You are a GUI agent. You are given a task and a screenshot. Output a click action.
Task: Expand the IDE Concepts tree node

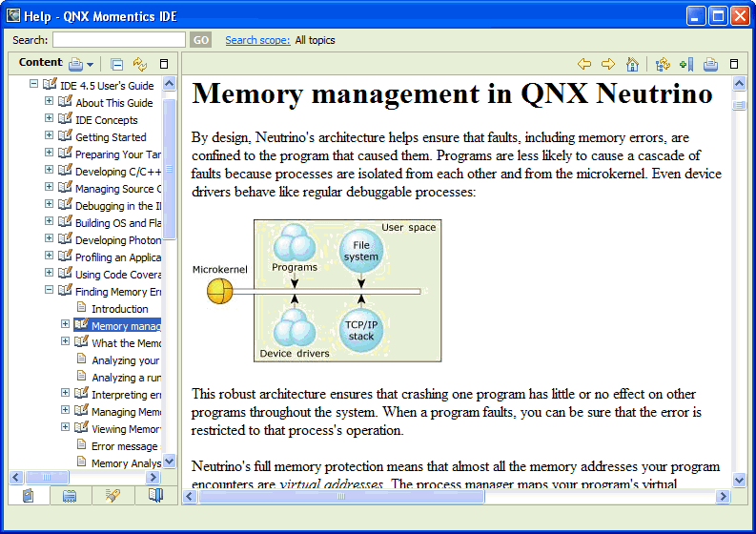[x=50, y=119]
